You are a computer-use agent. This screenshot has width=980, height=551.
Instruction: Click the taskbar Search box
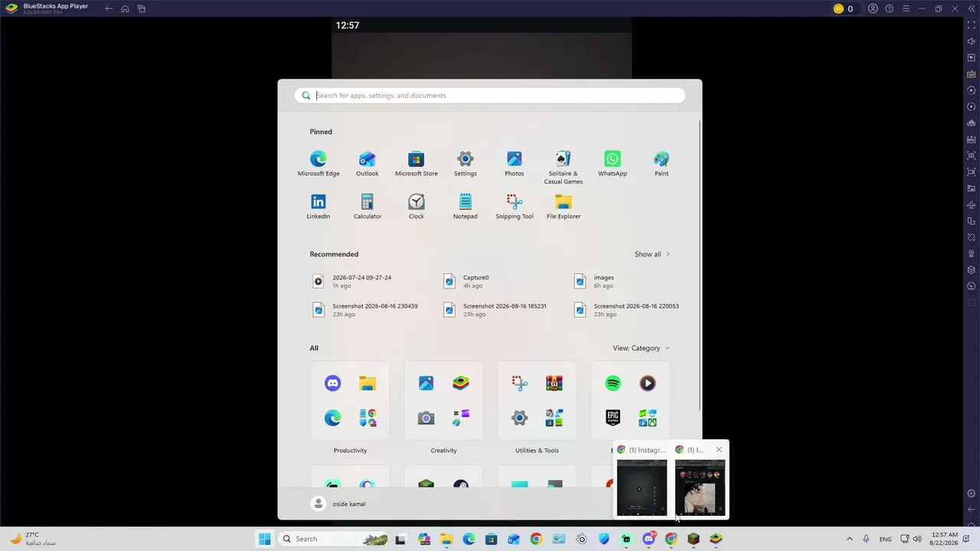pyautogui.click(x=334, y=539)
